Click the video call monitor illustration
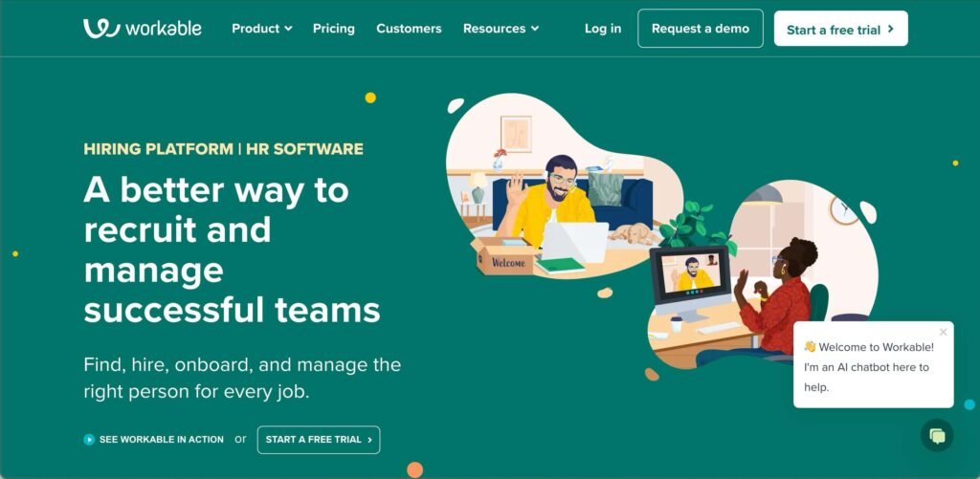Viewport: 980px width, 479px height. coord(689,280)
